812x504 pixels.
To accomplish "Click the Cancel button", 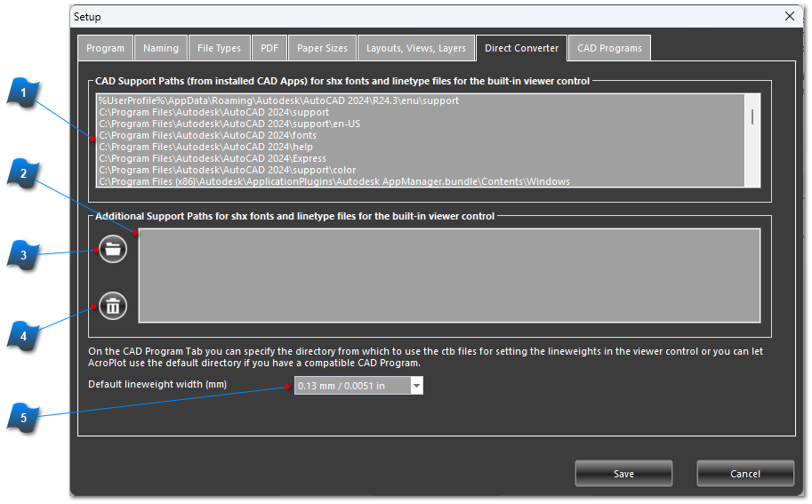I will (x=745, y=474).
